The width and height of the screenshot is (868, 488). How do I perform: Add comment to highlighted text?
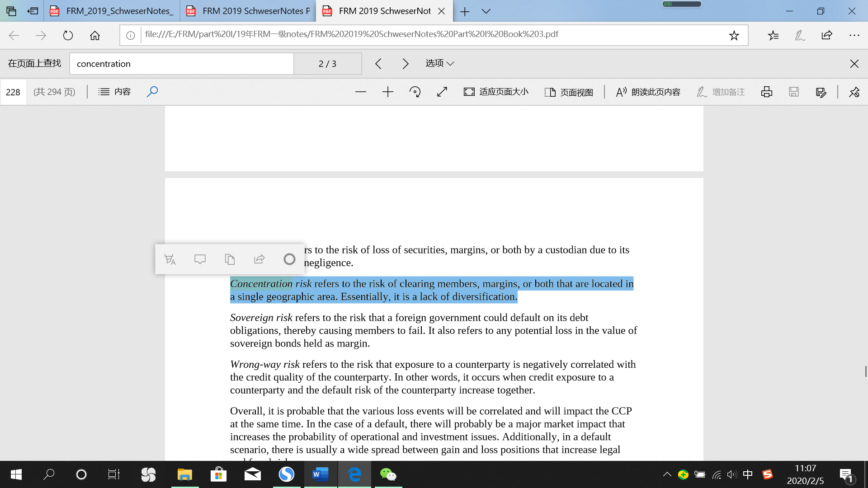click(x=200, y=259)
